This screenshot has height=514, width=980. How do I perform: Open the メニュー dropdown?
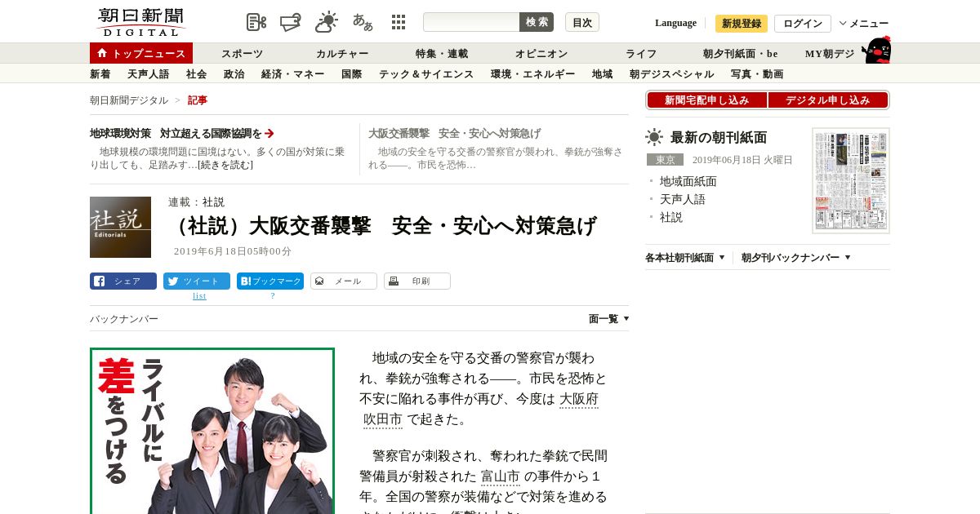pos(864,24)
